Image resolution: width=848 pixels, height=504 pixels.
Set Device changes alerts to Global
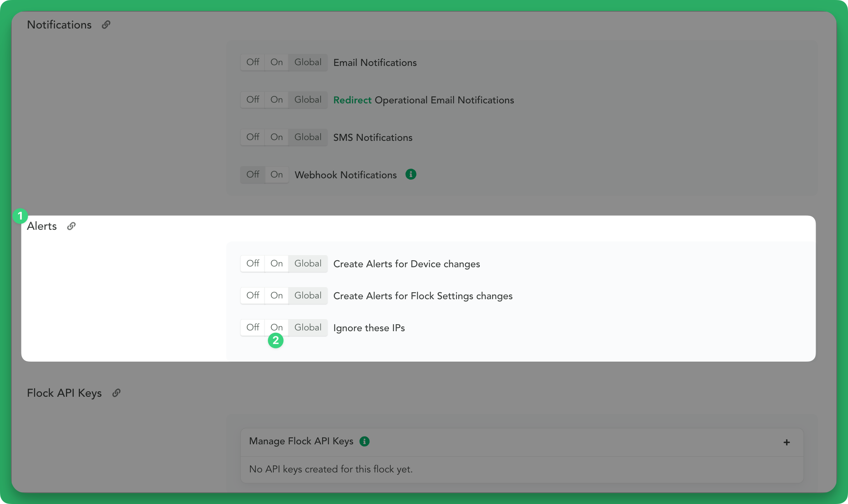point(308,264)
